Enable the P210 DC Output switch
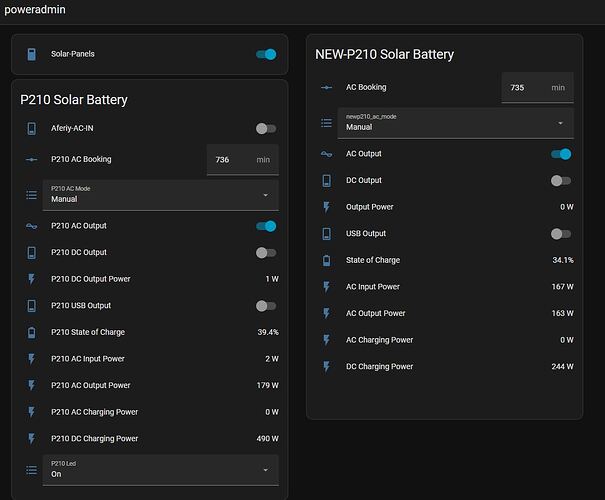This screenshot has width=605, height=500. pos(266,253)
